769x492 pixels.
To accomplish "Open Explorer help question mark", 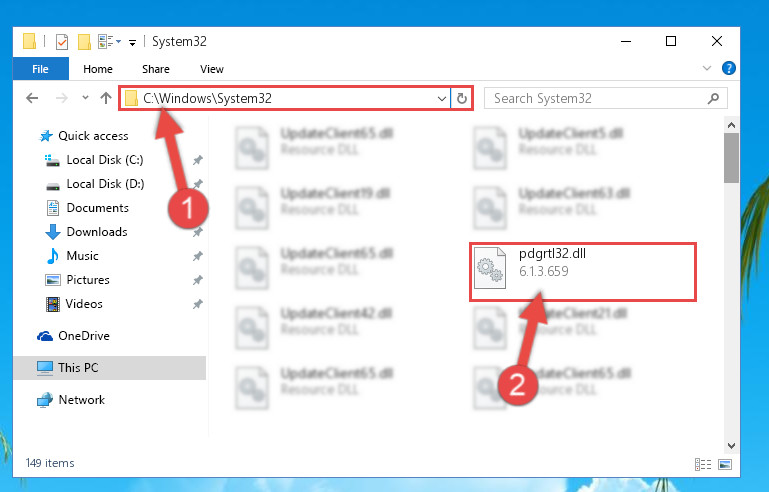I will click(x=728, y=68).
